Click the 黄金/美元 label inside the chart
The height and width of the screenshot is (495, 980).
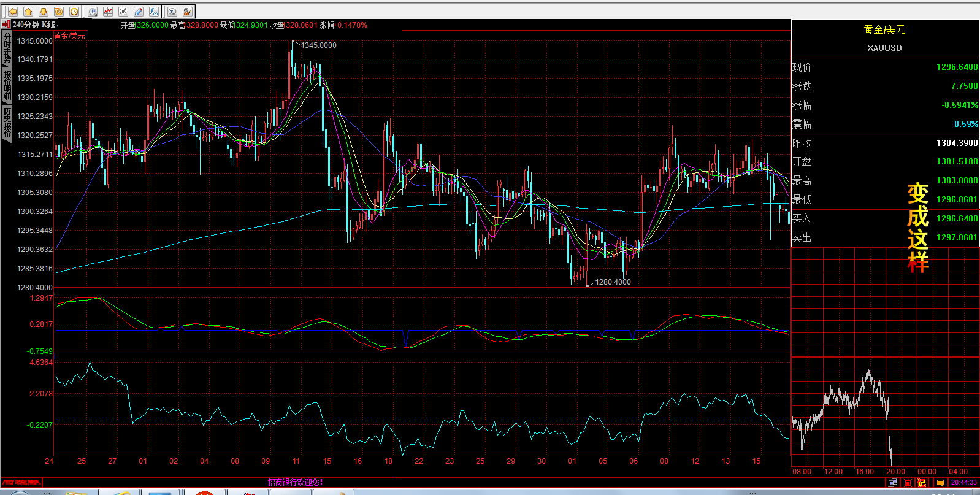(69, 36)
